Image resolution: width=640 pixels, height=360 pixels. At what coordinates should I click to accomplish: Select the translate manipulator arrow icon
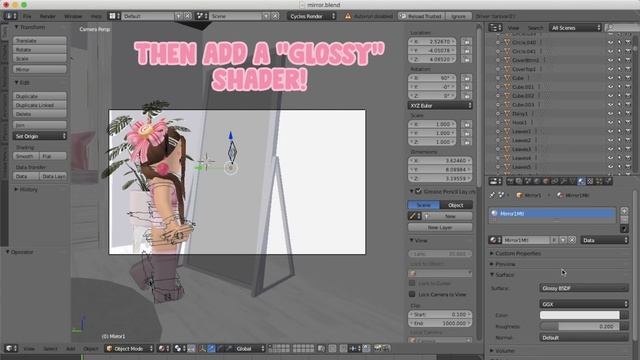[211, 348]
